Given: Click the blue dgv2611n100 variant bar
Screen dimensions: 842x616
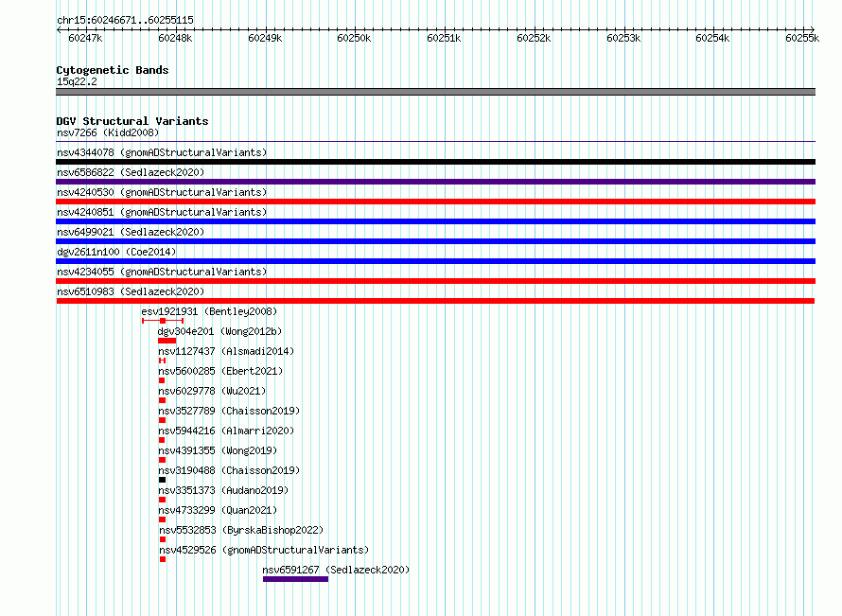Looking at the screenshot, I should [435, 261].
